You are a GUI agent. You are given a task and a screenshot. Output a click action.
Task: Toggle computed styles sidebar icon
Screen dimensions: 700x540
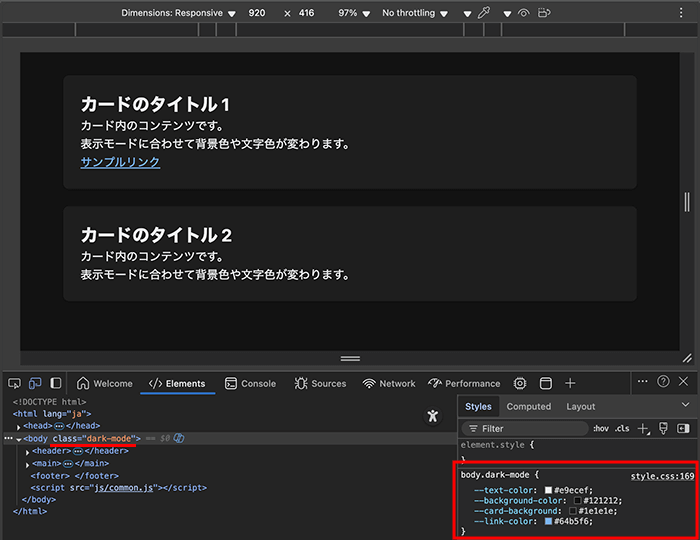coord(683,428)
